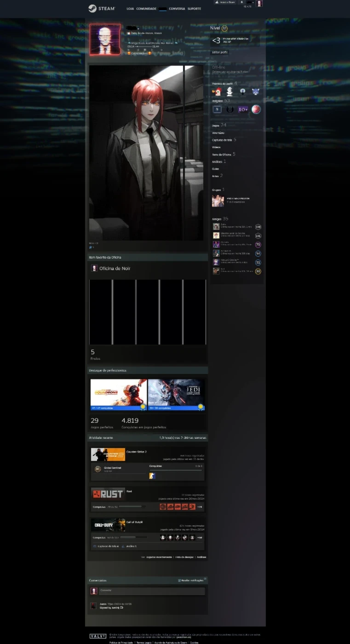Open Star Wars Squadrons perfect game
The image size is (350, 644).
click(x=119, y=395)
